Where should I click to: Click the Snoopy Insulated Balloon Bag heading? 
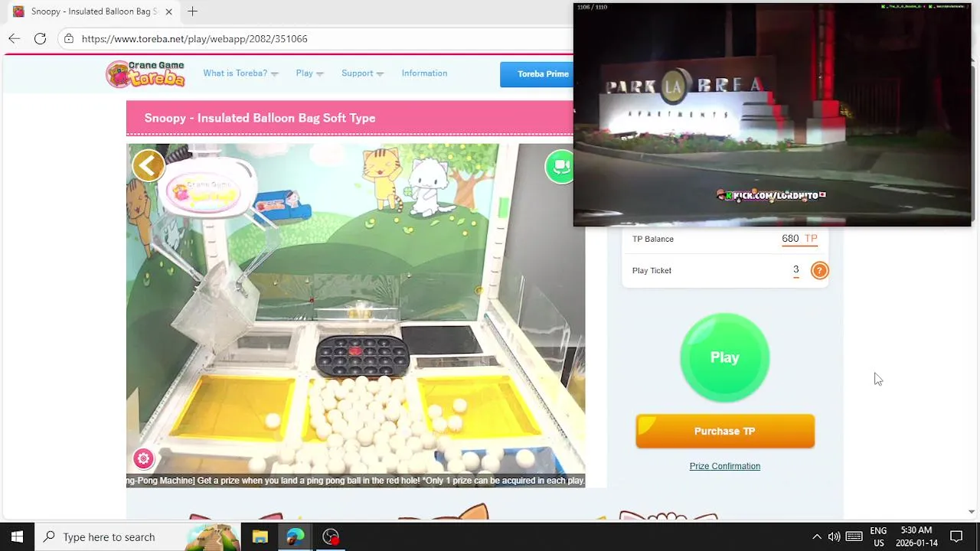260,118
